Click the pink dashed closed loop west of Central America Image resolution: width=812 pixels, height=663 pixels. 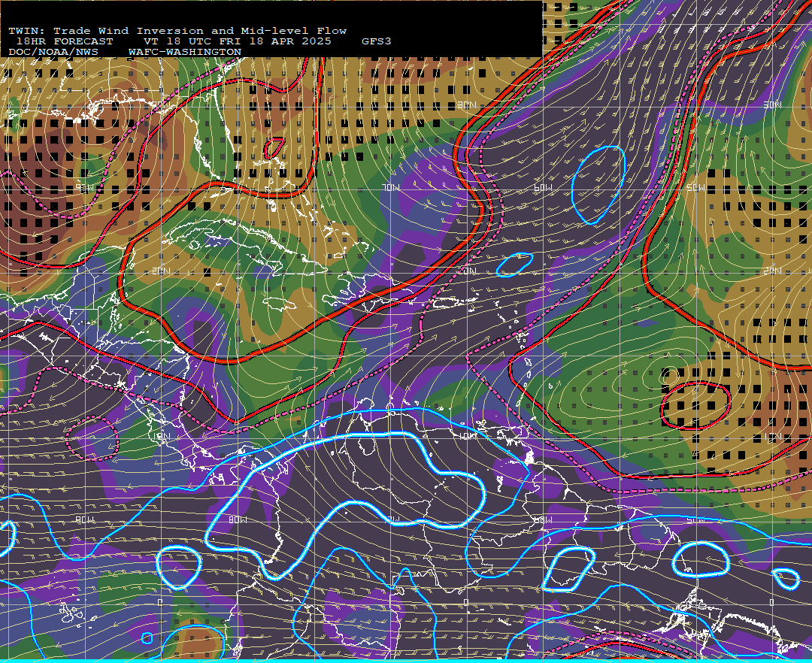tap(92, 437)
